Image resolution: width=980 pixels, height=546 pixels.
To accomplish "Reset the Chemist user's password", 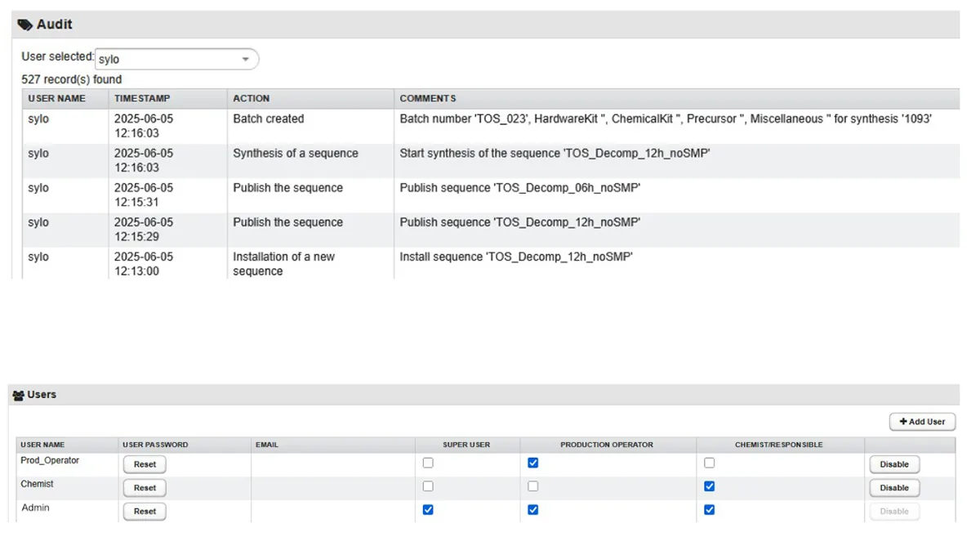I will (x=144, y=487).
